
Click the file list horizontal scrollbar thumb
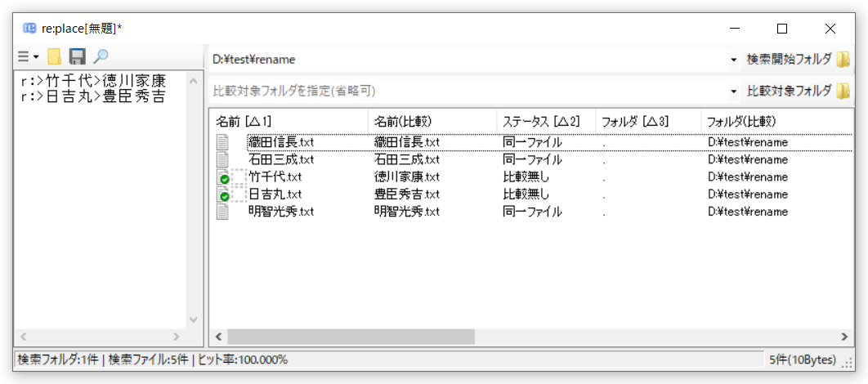point(351,336)
